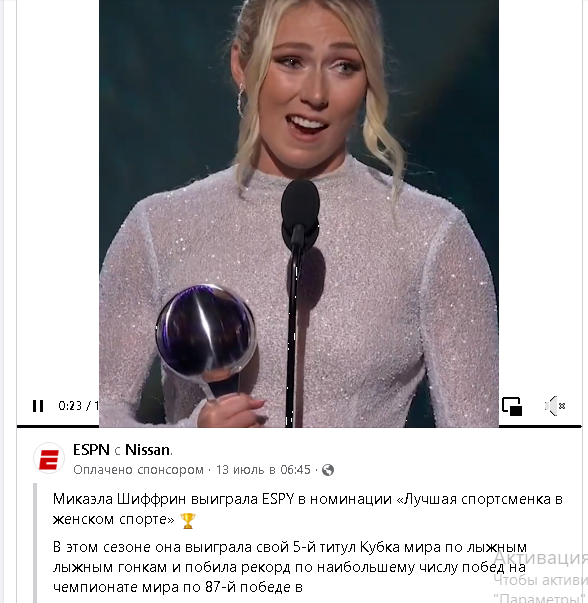Click the globe public audience icon
The width and height of the screenshot is (588, 603).
(x=328, y=470)
